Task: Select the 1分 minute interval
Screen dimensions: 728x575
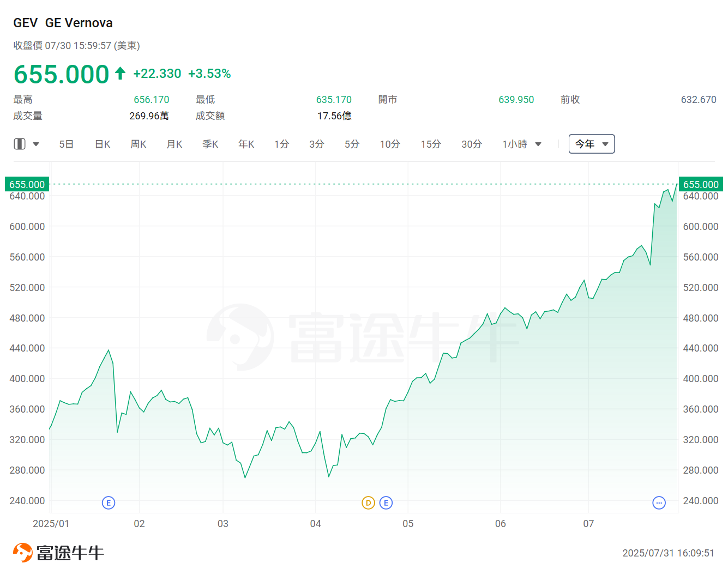Action: [x=281, y=144]
